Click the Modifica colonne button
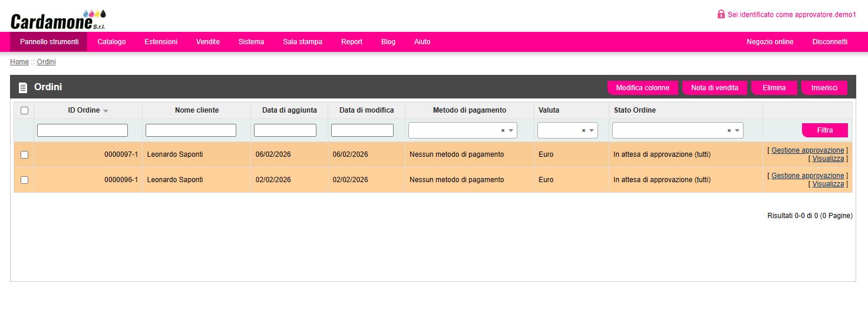Image resolution: width=868 pixels, height=316 pixels. [x=642, y=88]
